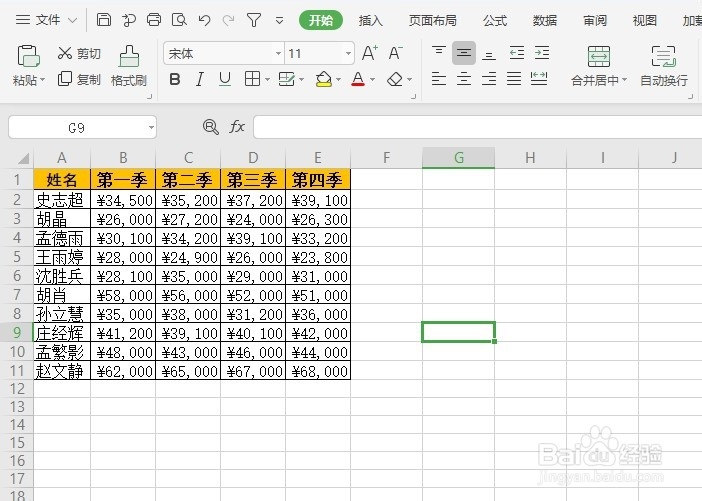Open Print Preview icon
Viewport: 702px width, 501px height.
[179, 20]
